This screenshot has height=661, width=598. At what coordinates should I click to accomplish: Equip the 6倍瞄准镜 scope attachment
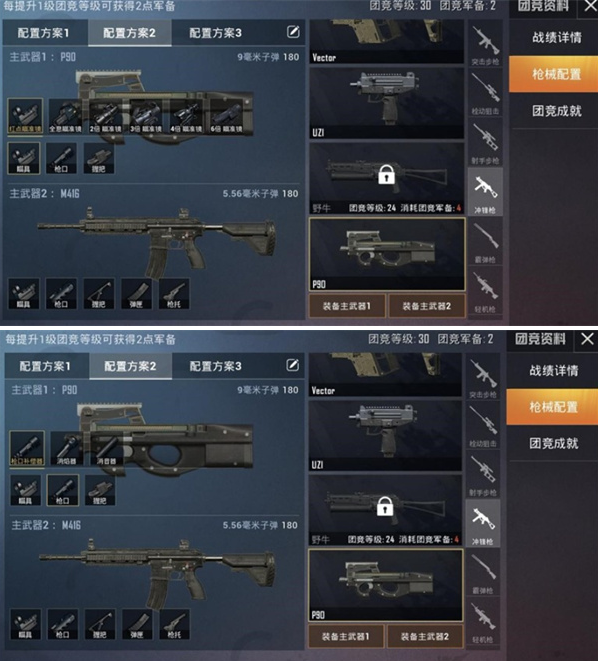(x=228, y=116)
